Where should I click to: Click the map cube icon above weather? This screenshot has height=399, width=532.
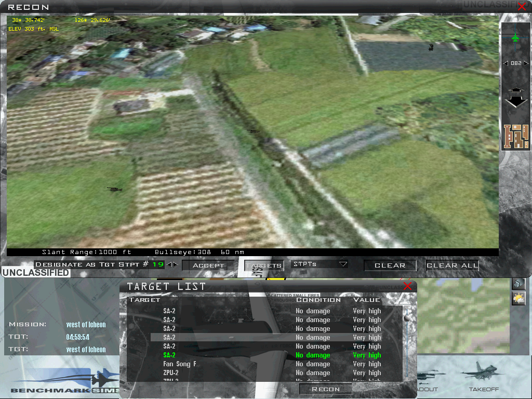[x=518, y=283]
